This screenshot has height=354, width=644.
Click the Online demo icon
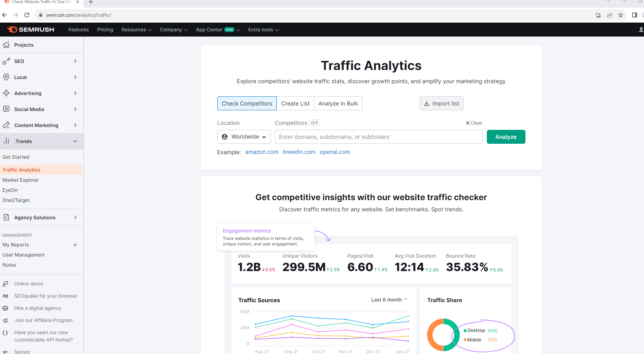click(x=5, y=284)
